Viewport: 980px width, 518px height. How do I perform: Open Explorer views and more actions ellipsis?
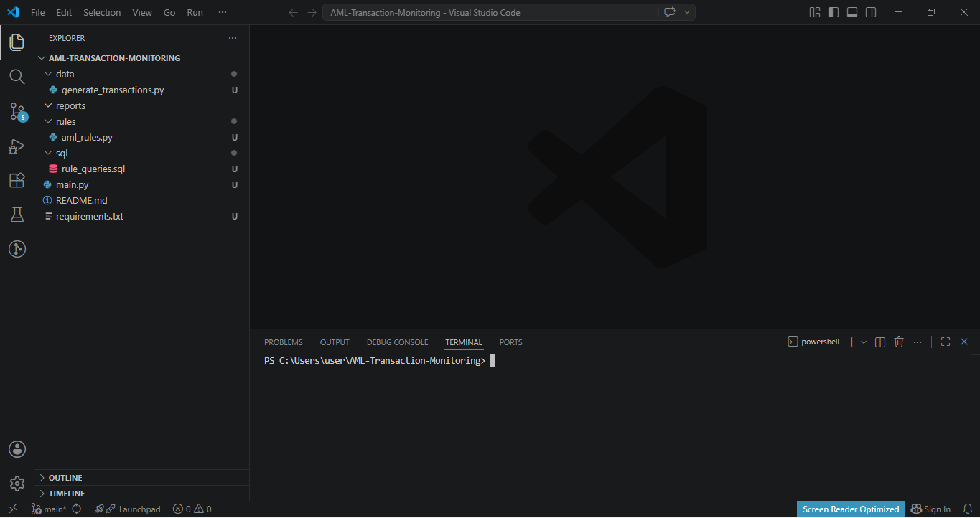click(x=232, y=38)
